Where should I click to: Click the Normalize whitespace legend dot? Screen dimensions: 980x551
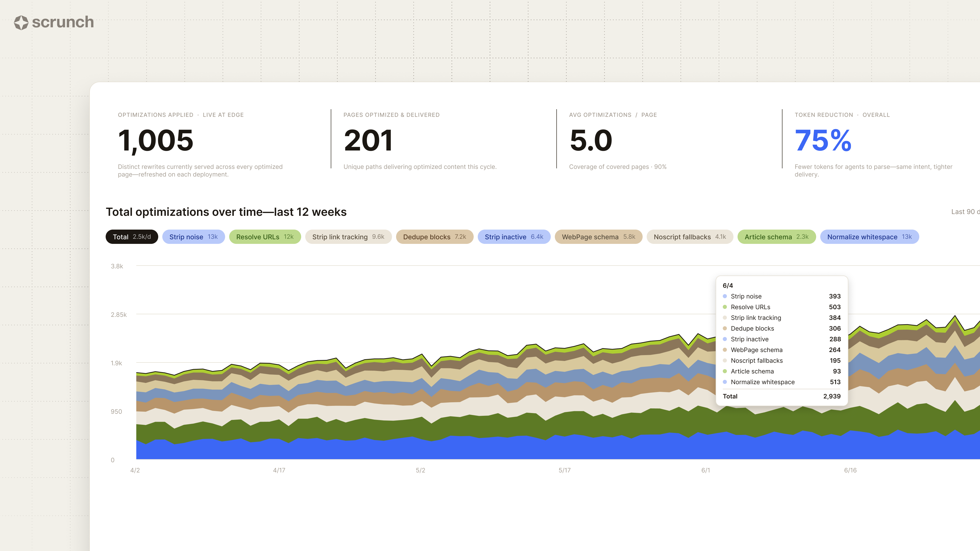click(725, 382)
